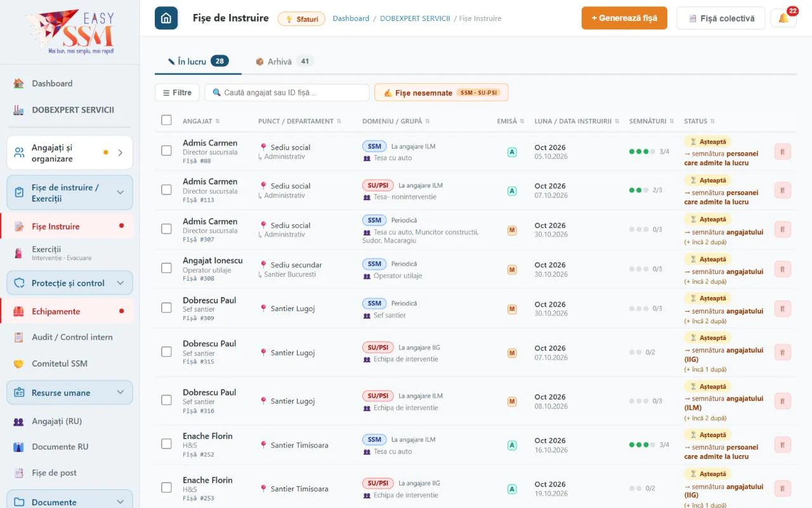812x508 pixels.
Task: Delete Fișă #88 using its trash icon
Action: click(783, 152)
